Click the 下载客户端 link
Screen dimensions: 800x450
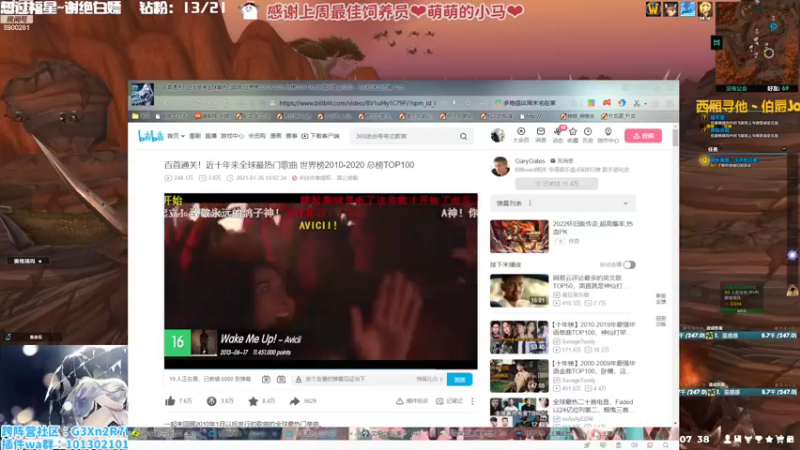(320, 136)
